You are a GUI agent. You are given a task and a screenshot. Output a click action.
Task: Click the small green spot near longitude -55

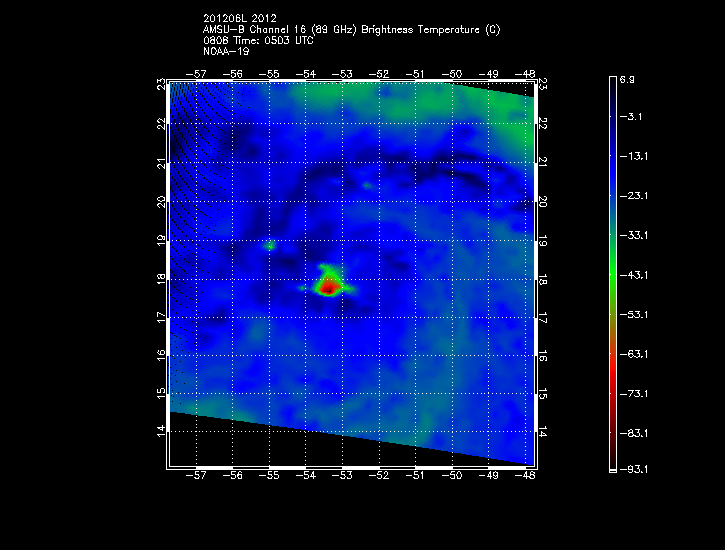270,244
